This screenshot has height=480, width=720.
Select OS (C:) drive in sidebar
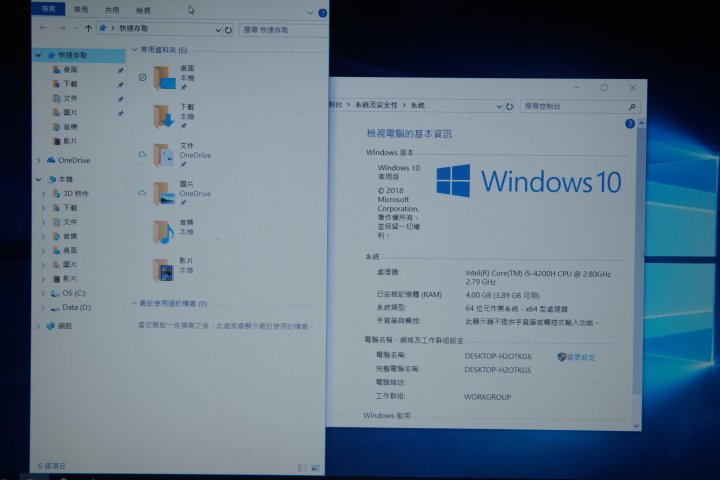pos(73,293)
